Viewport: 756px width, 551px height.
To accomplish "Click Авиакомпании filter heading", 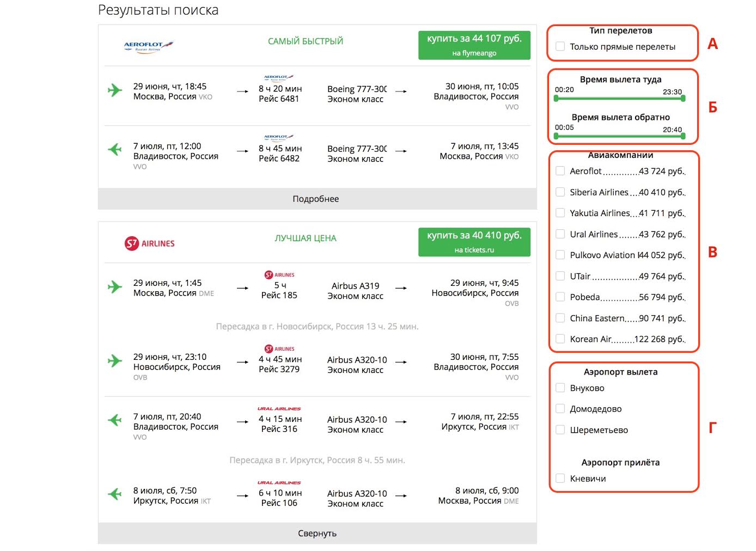I will tap(620, 155).
